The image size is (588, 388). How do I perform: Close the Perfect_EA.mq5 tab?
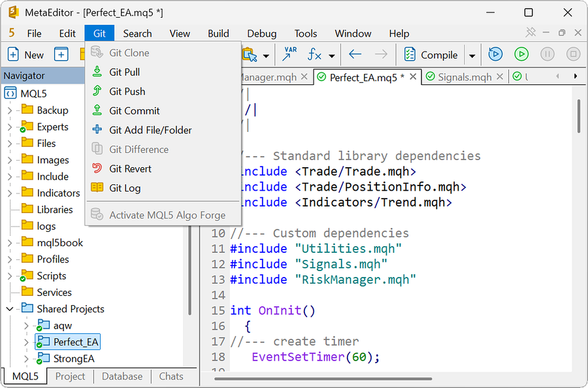[413, 76]
